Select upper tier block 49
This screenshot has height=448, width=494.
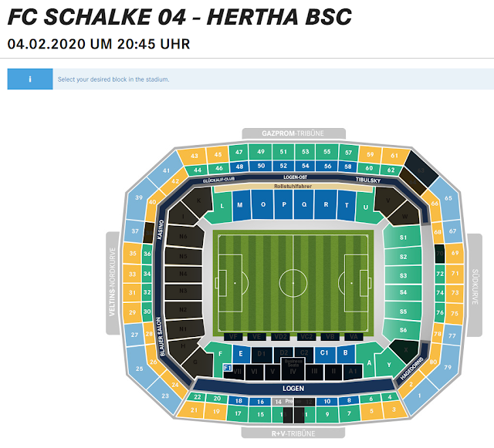pos(260,152)
